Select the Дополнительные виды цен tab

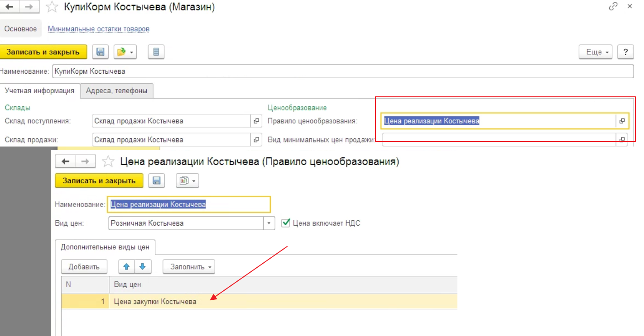click(x=105, y=247)
